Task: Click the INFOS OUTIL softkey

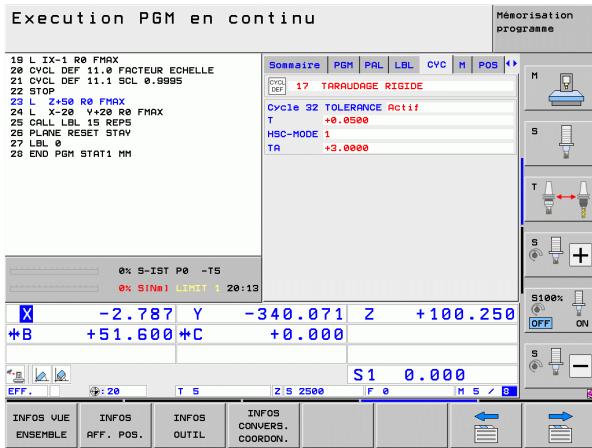Action: [189, 425]
